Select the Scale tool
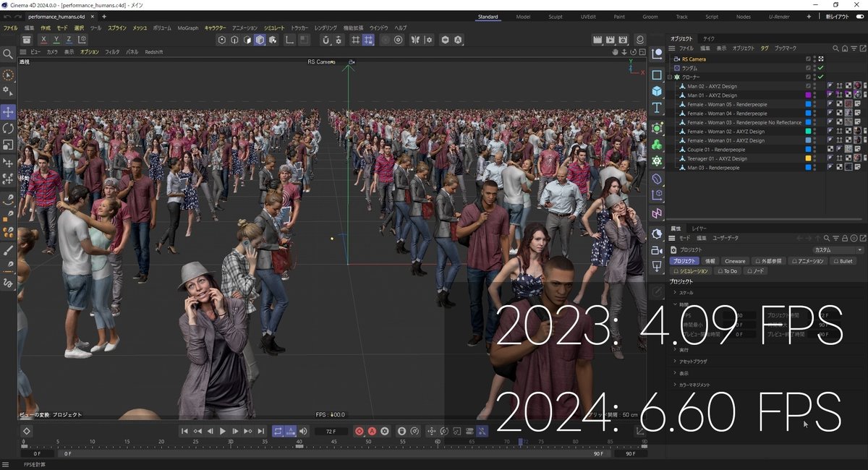The width and height of the screenshot is (868, 470). [8, 145]
